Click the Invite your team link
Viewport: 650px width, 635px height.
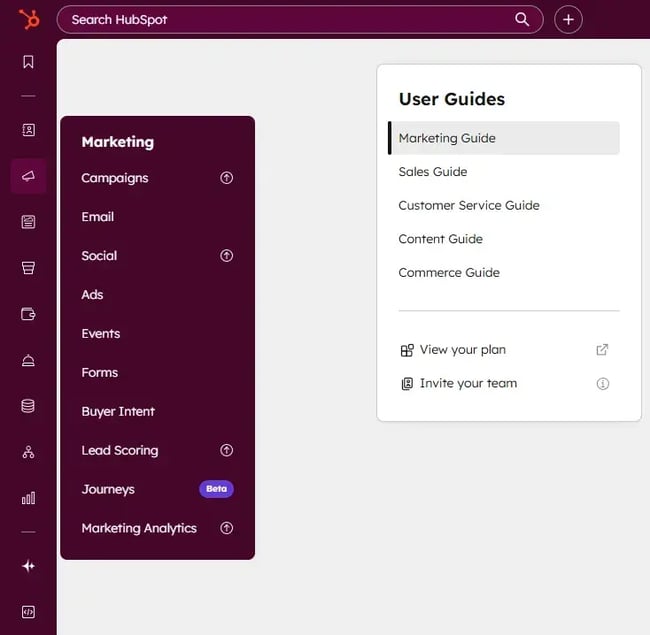[x=468, y=383]
